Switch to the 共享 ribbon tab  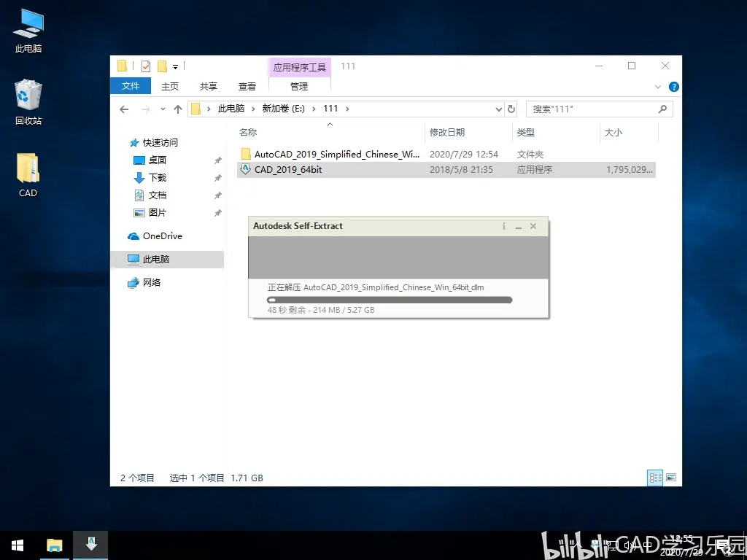[209, 86]
